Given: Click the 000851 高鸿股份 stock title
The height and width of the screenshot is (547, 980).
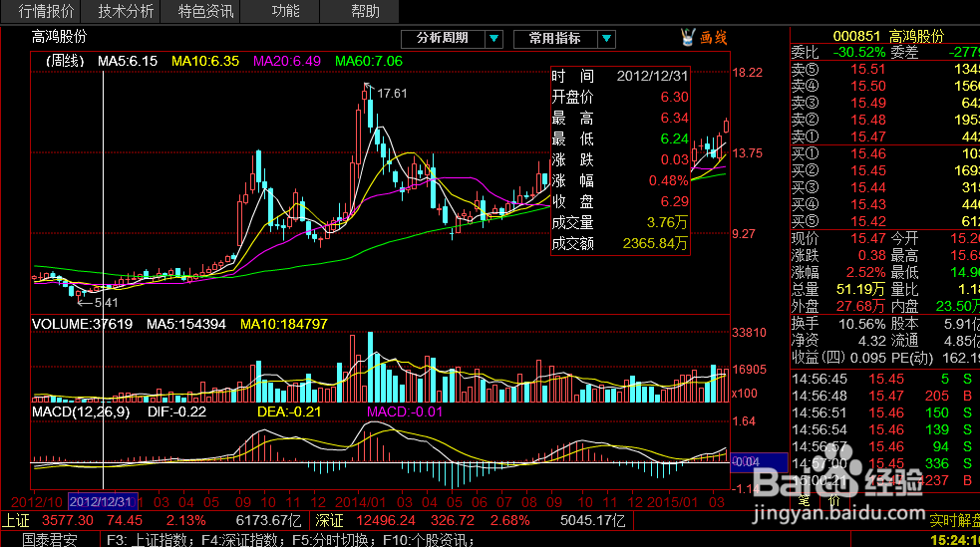Looking at the screenshot, I should (x=888, y=36).
